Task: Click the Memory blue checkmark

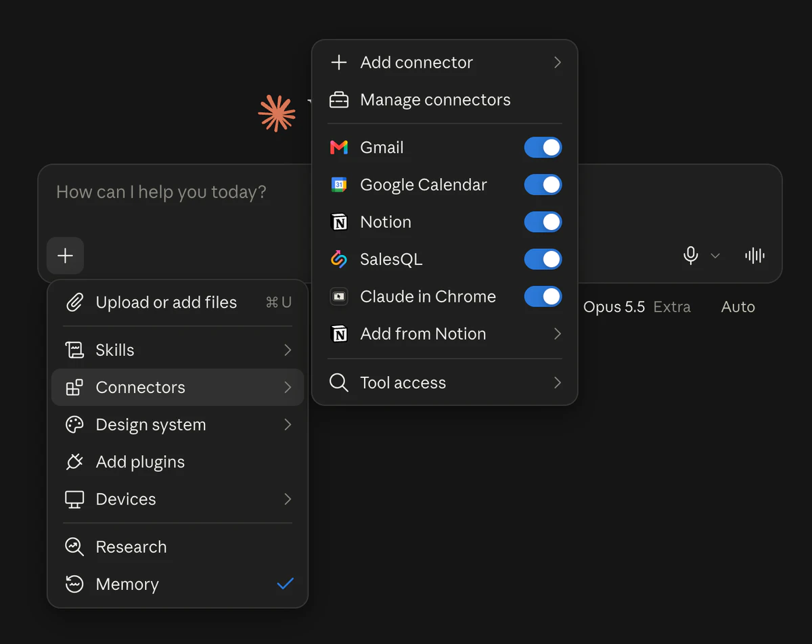Action: (x=286, y=584)
